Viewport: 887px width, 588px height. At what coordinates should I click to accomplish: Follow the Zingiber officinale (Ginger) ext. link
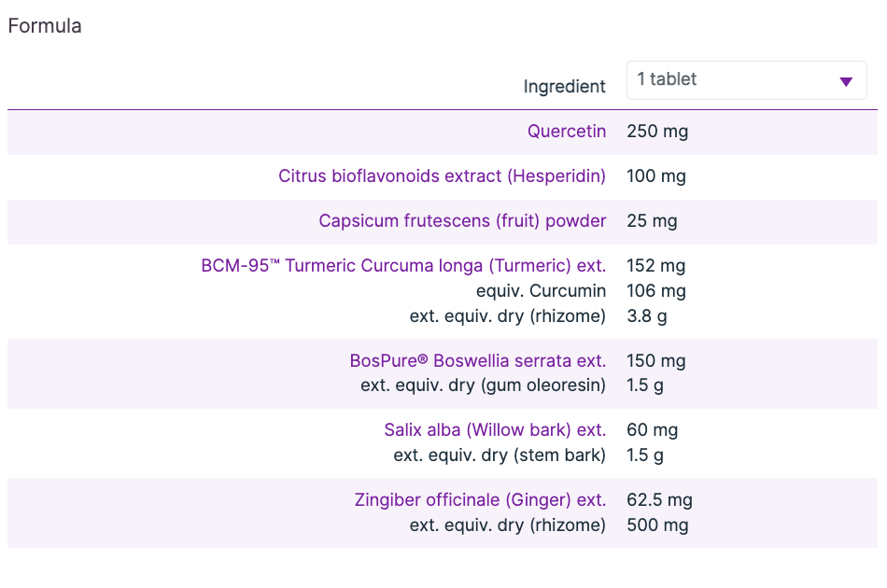click(480, 500)
